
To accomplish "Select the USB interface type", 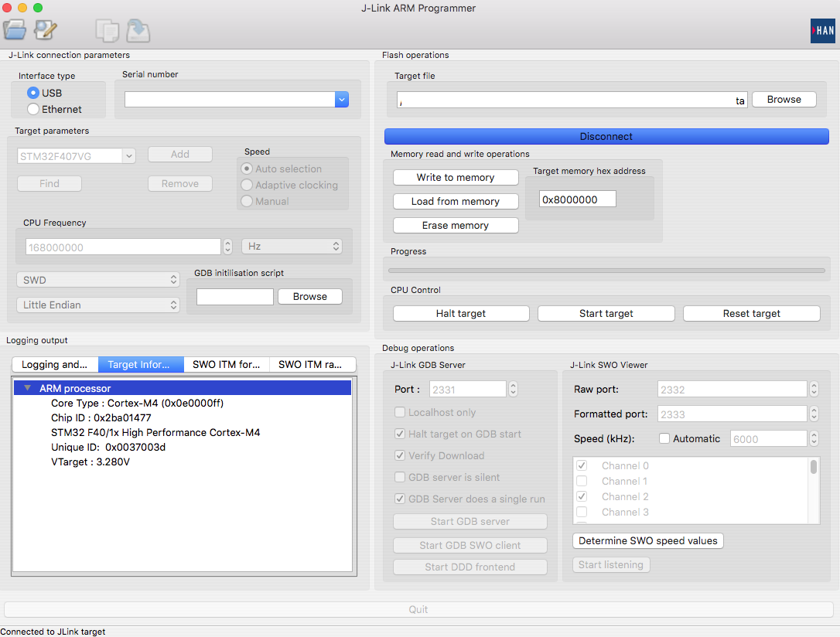I will click(33, 93).
